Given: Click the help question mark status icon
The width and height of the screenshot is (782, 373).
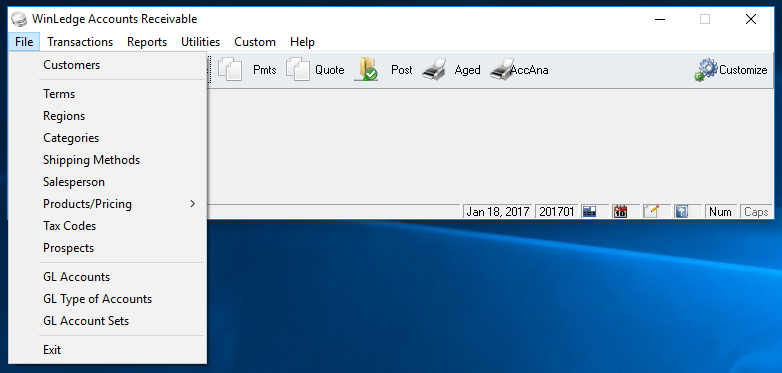Looking at the screenshot, I should pyautogui.click(x=681, y=211).
